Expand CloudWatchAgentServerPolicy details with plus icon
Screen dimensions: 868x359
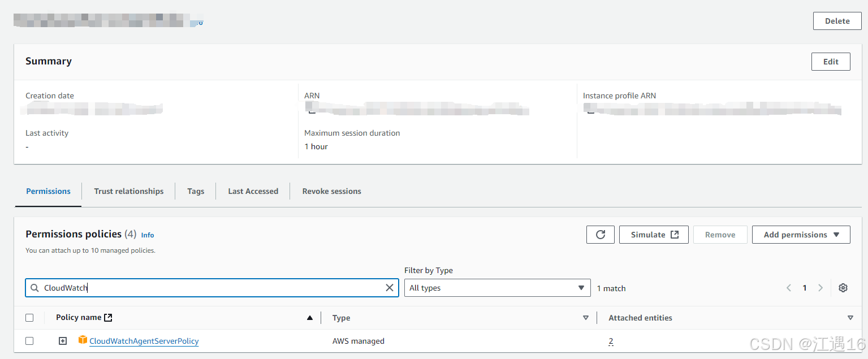[x=62, y=340]
